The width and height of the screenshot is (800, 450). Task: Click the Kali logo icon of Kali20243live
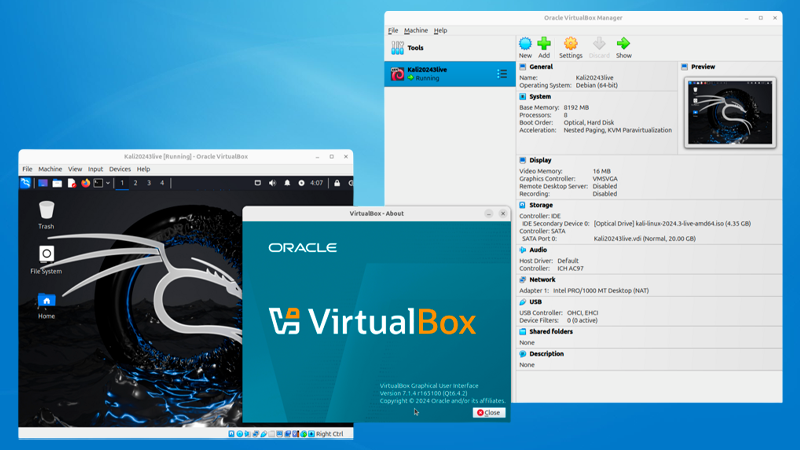tap(397, 74)
